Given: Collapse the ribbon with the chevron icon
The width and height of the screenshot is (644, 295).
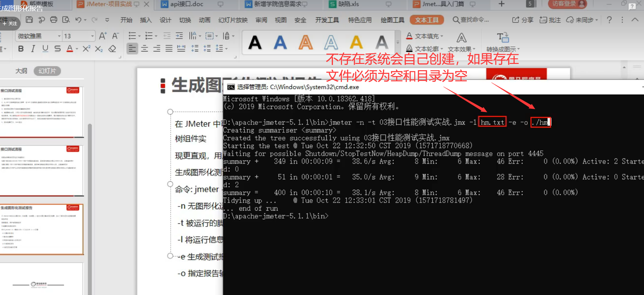Looking at the screenshot, I should (x=635, y=20).
